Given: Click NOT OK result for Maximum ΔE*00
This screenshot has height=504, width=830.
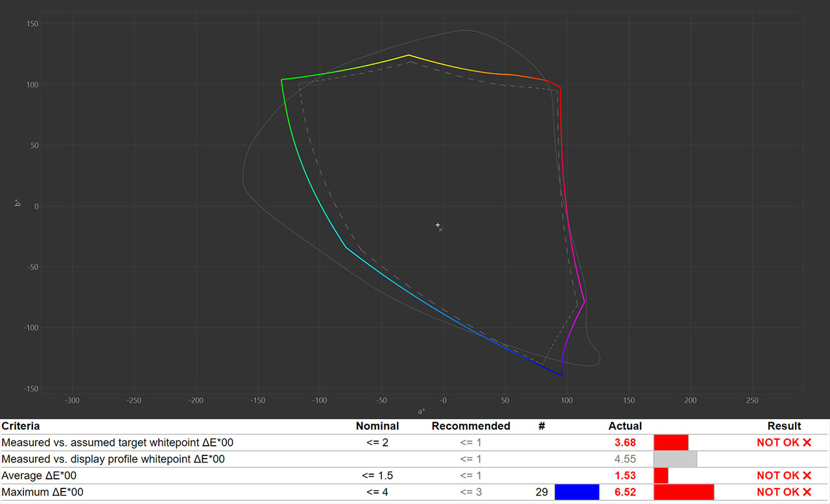Looking at the screenshot, I should click(783, 492).
